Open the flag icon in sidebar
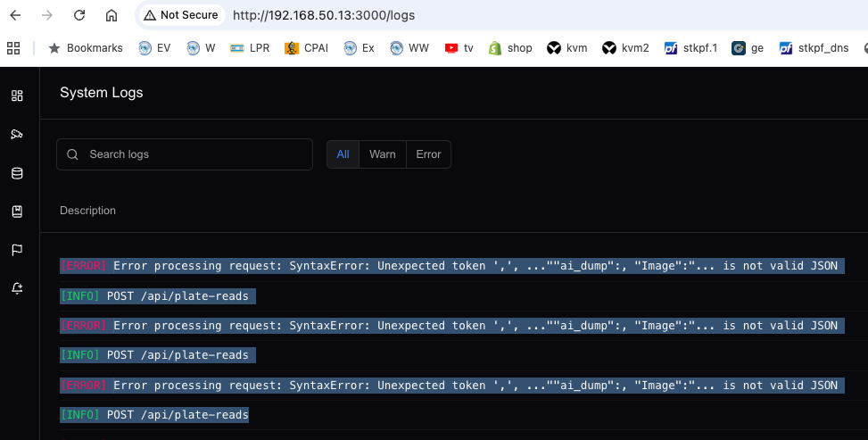The image size is (868, 440). pyautogui.click(x=17, y=250)
